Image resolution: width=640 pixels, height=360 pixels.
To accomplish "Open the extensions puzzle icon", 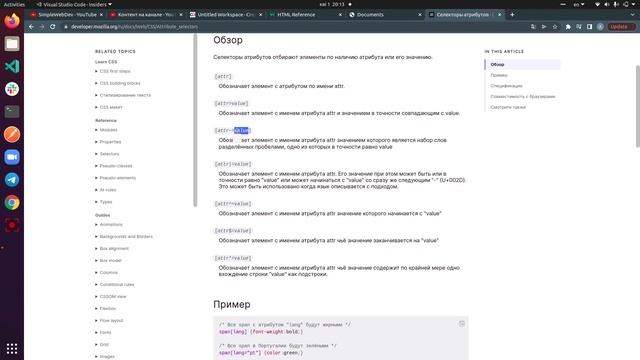I will (568, 27).
